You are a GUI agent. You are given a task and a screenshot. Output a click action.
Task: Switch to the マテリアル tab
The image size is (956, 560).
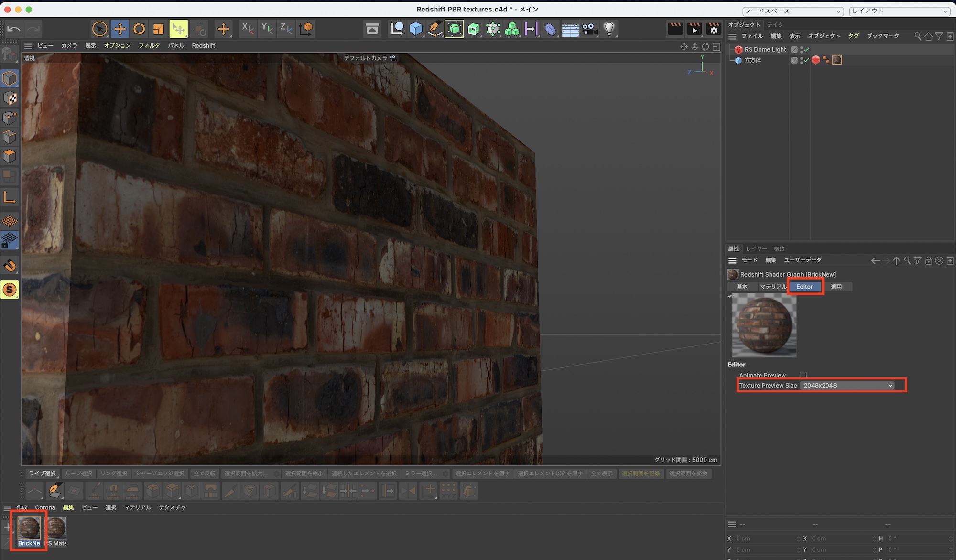(x=772, y=287)
